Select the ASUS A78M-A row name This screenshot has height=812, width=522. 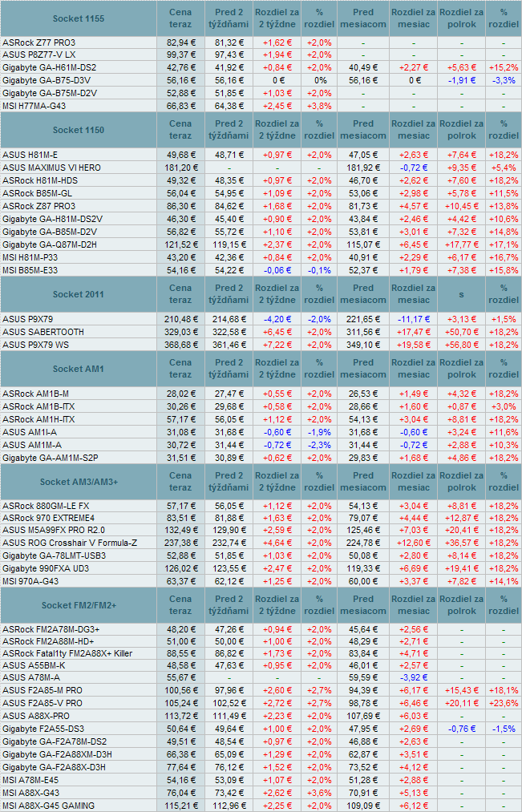click(31, 678)
